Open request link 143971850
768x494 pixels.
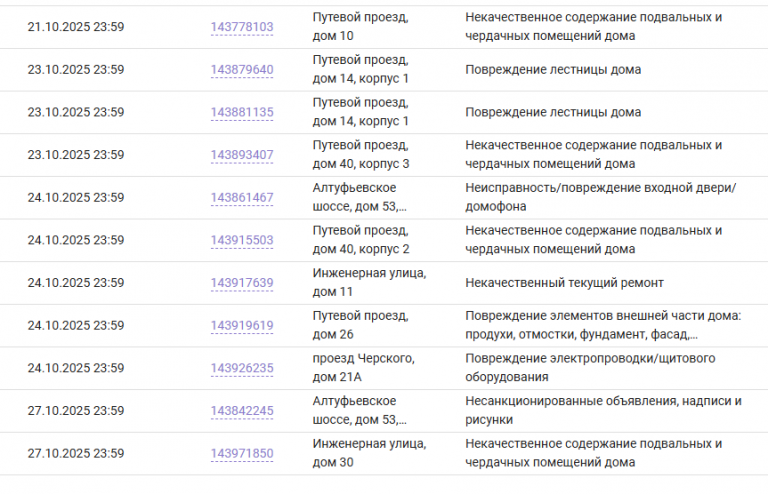pos(241,454)
